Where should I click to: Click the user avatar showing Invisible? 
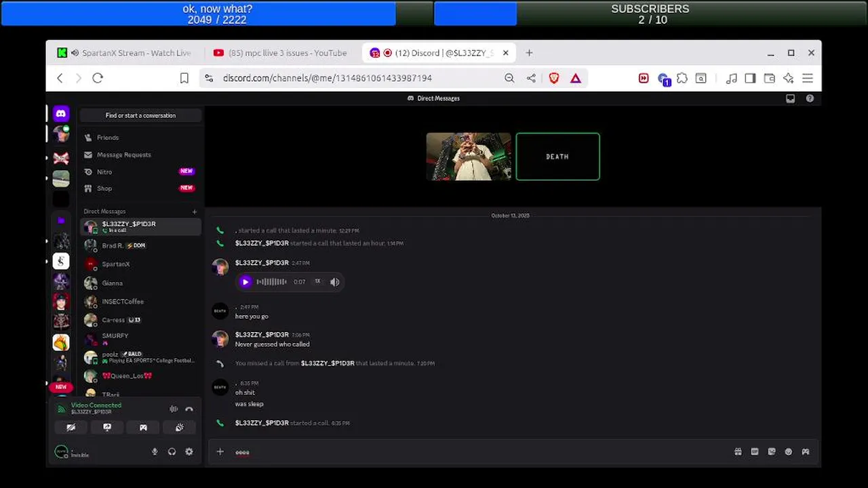[61, 451]
